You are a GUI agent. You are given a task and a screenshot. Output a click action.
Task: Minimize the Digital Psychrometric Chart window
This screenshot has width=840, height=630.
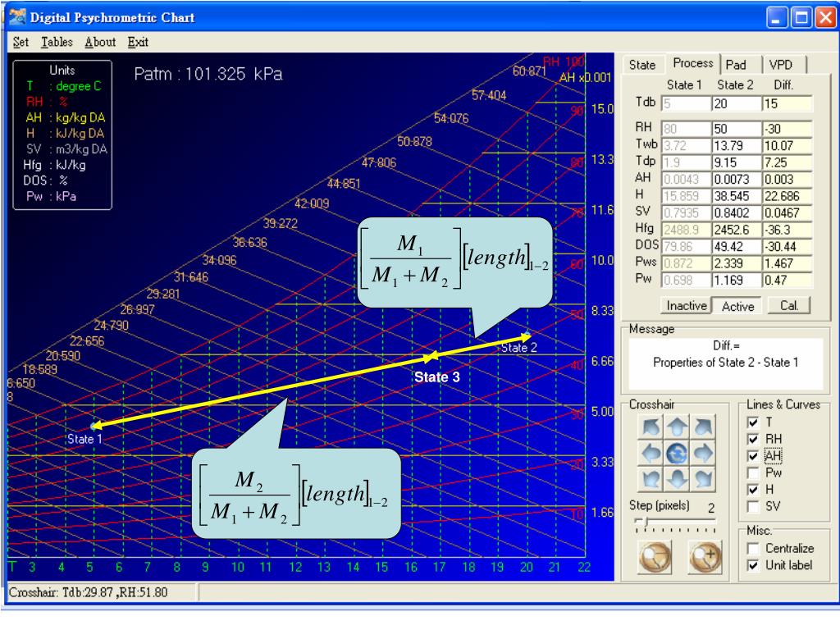(777, 18)
